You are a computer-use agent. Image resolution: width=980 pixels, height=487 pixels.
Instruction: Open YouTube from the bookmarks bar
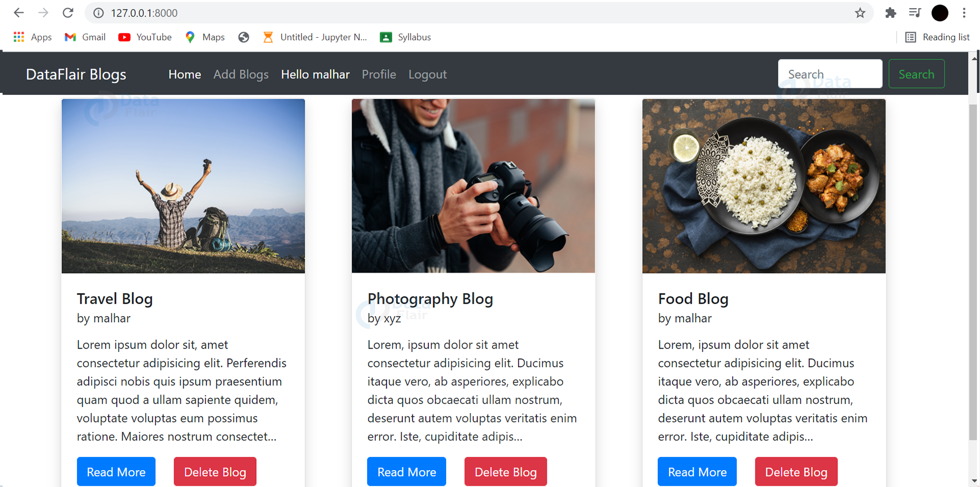tap(144, 37)
